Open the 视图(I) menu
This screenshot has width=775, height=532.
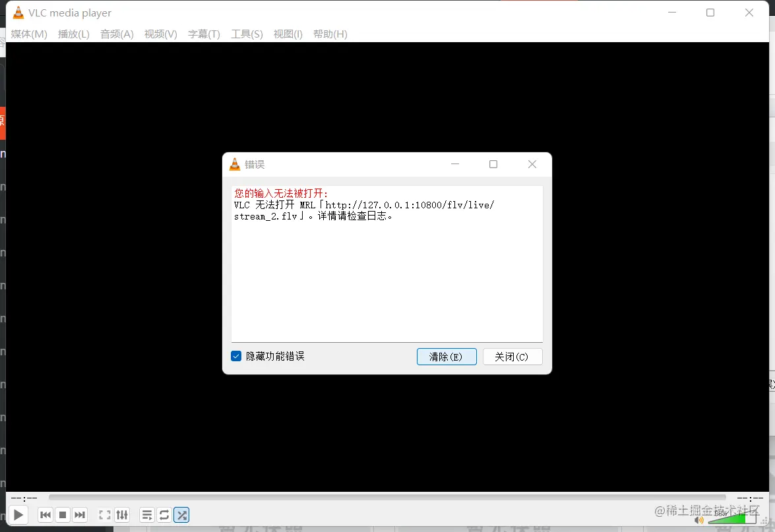(288, 34)
